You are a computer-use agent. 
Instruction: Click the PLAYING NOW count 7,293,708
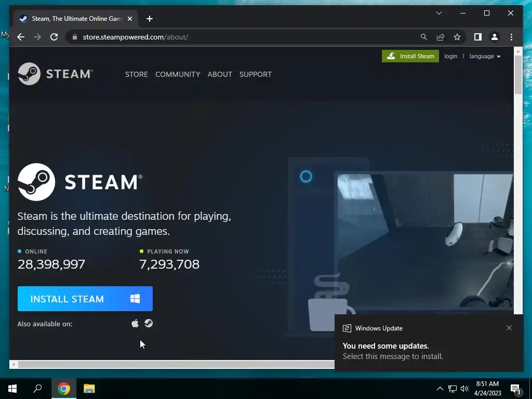coord(169,264)
